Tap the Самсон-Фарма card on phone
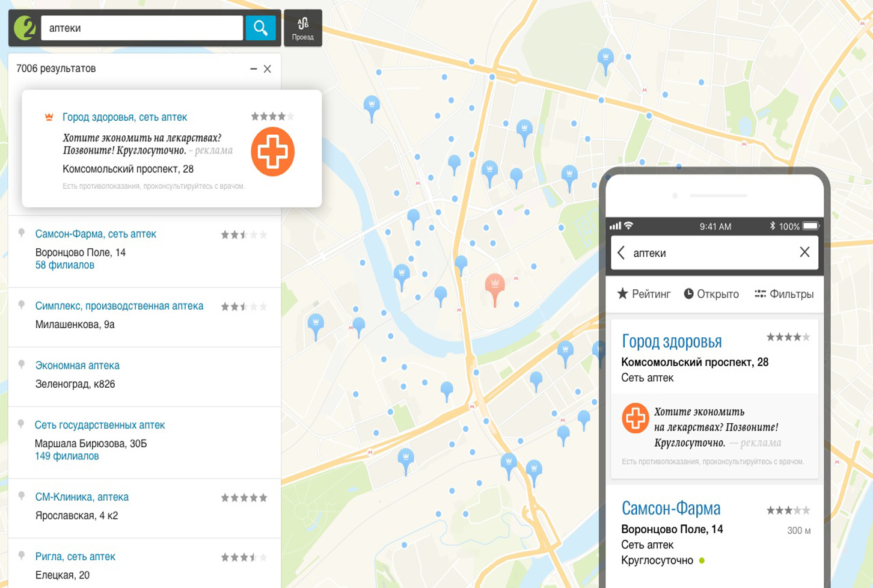This screenshot has width=873, height=588. [671, 509]
